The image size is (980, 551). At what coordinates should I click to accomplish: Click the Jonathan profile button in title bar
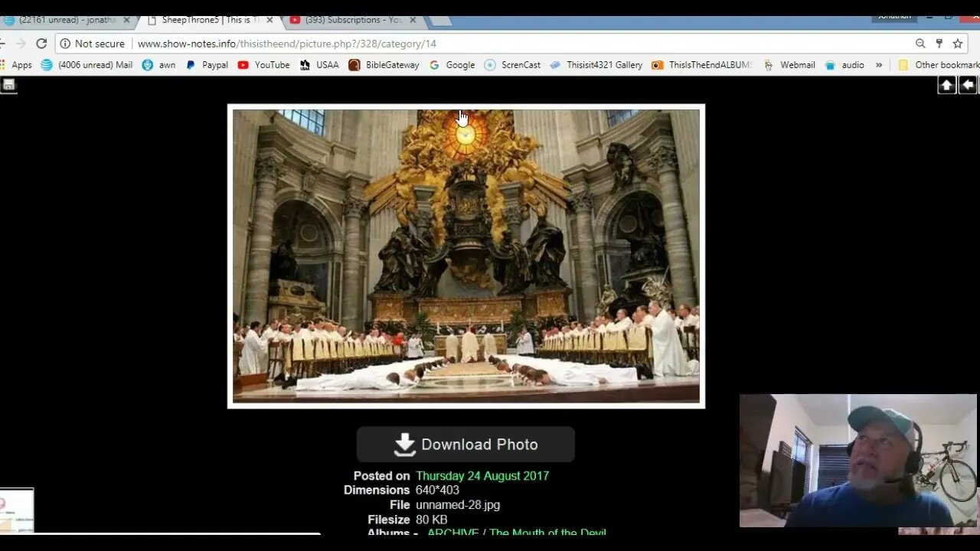coord(894,16)
